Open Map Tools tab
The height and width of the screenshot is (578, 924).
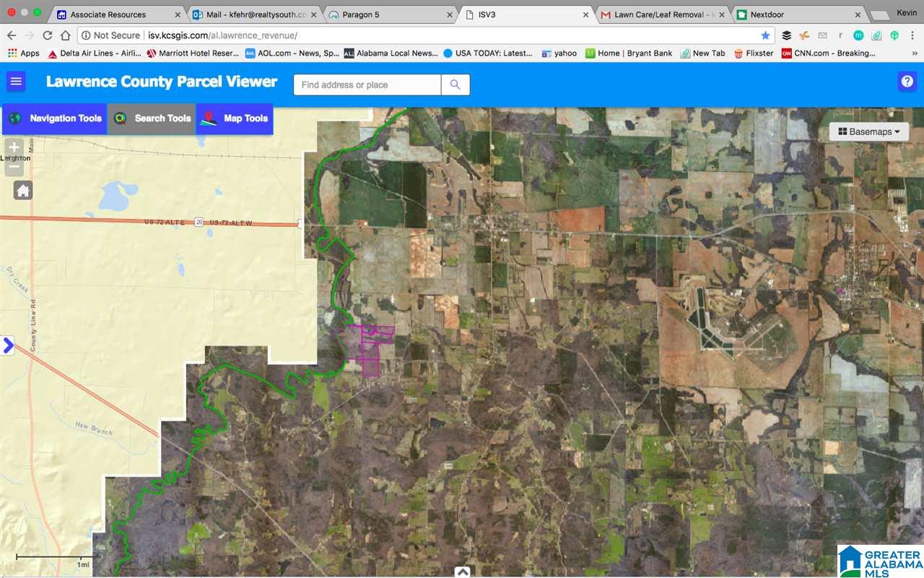[235, 118]
